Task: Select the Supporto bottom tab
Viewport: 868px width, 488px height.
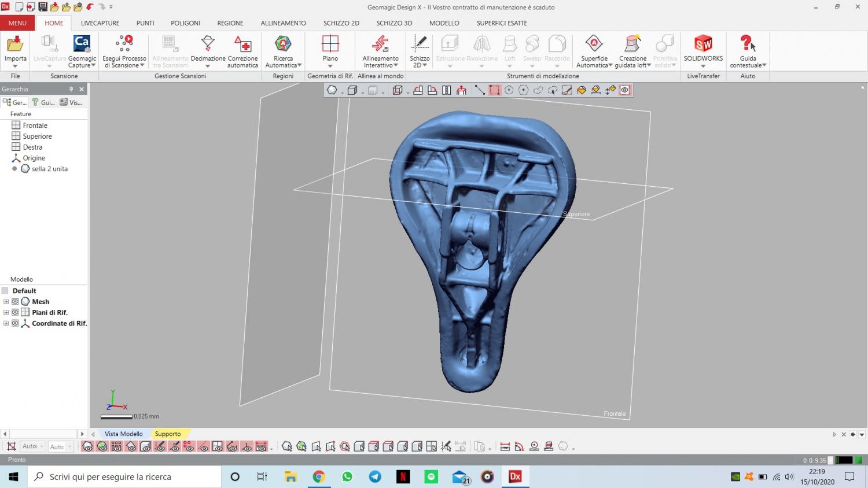Action: pyautogui.click(x=167, y=434)
